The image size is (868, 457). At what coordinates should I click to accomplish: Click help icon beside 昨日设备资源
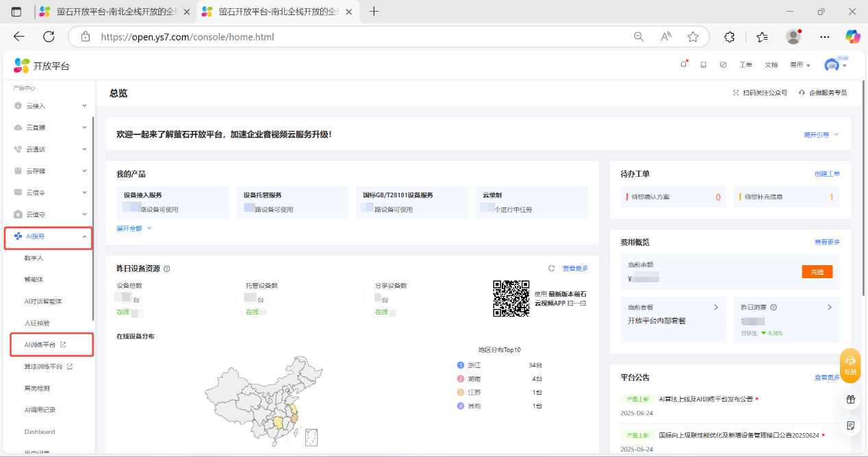tap(167, 269)
